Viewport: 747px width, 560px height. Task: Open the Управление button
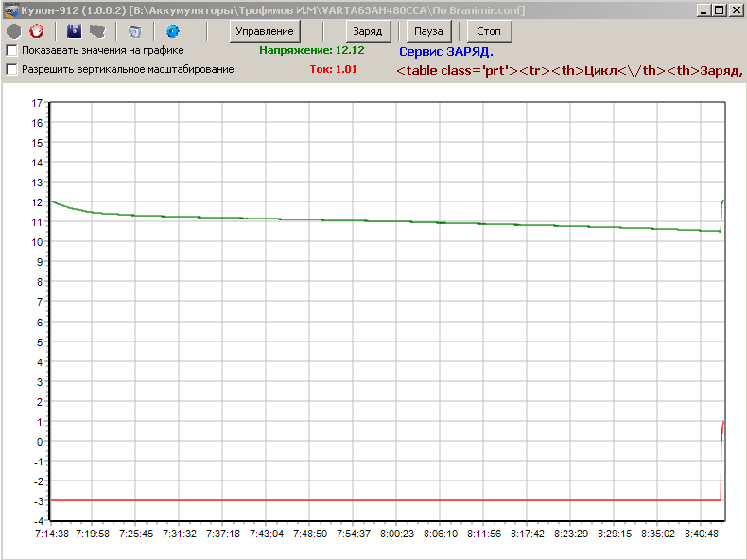click(x=264, y=31)
